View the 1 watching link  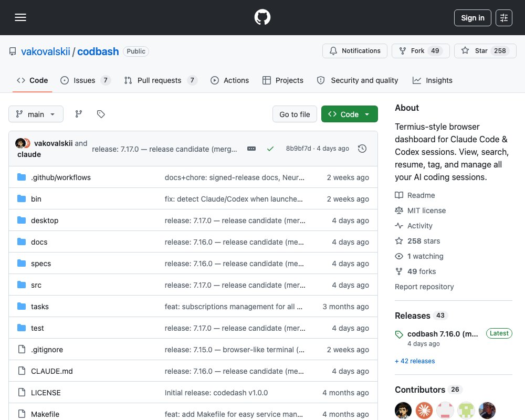[x=419, y=256]
